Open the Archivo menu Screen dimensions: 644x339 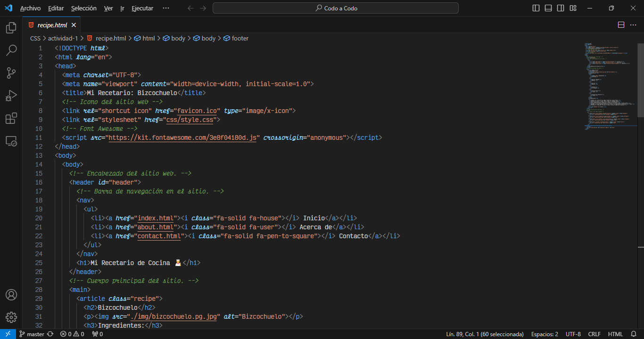coord(30,8)
